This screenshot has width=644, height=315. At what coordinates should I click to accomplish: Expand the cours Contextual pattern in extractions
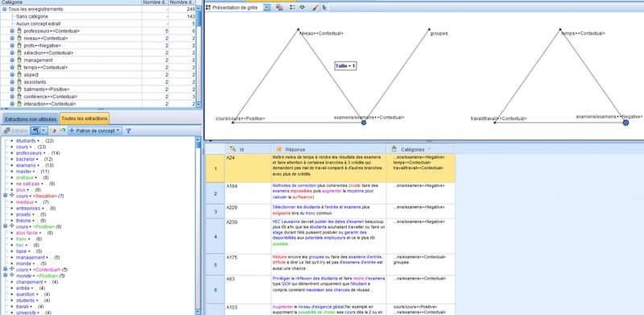pos(6,269)
